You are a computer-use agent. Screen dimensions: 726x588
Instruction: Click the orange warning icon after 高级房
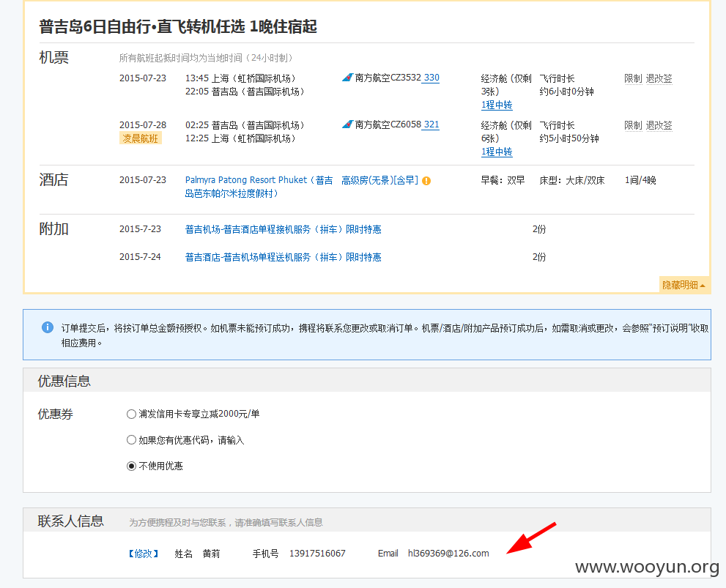click(426, 181)
